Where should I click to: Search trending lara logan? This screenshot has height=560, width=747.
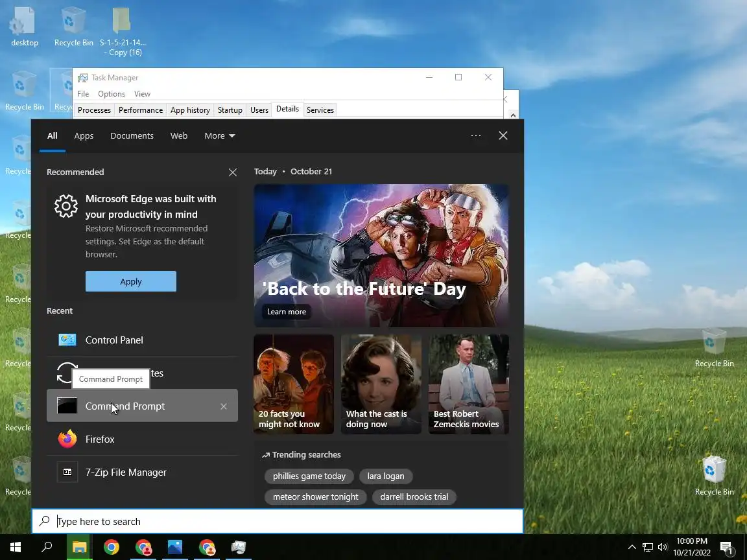point(385,476)
